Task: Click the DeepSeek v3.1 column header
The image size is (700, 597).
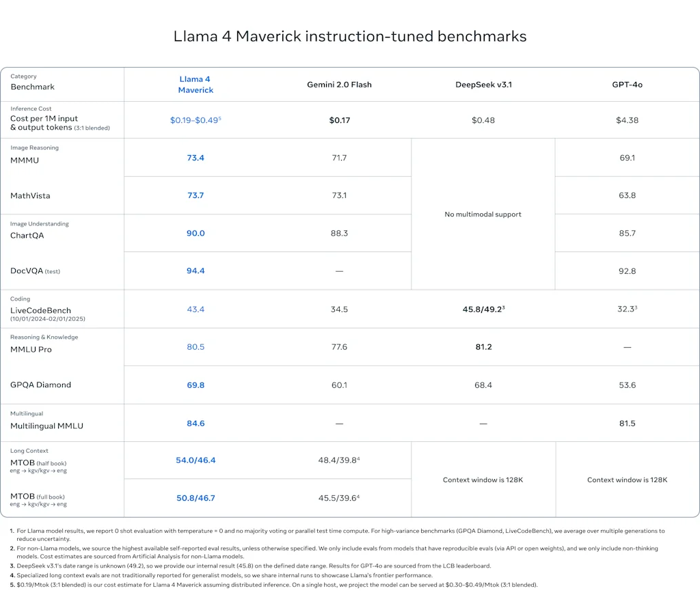Action: point(483,84)
